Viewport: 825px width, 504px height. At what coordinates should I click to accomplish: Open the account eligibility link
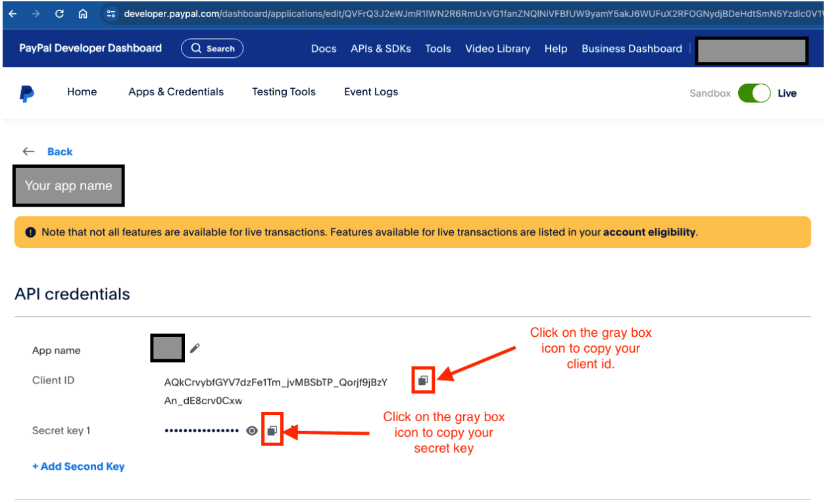tap(649, 232)
